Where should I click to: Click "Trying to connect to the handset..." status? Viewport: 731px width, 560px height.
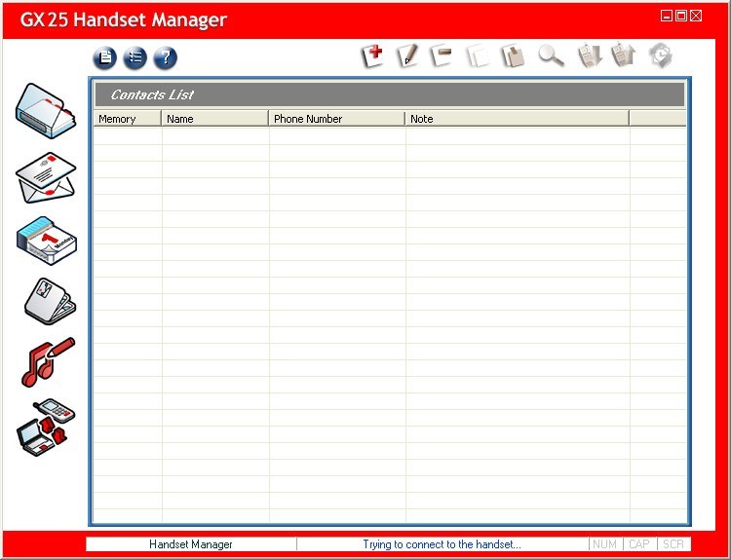(442, 544)
